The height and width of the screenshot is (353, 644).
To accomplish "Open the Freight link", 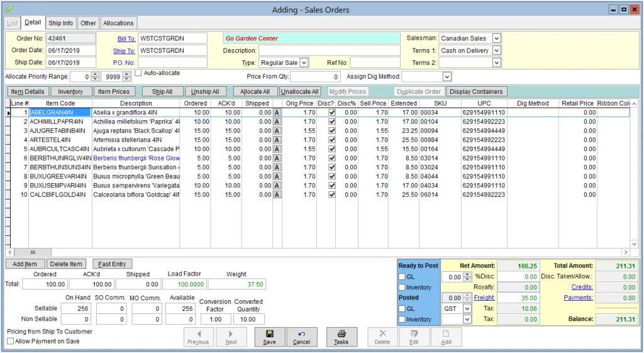I will pos(484,298).
